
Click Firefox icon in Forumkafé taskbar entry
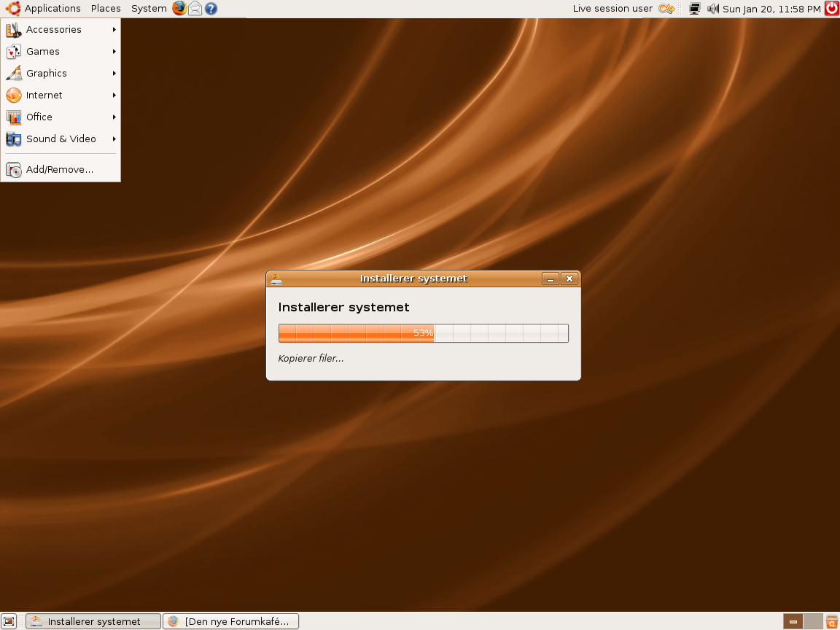[173, 621]
